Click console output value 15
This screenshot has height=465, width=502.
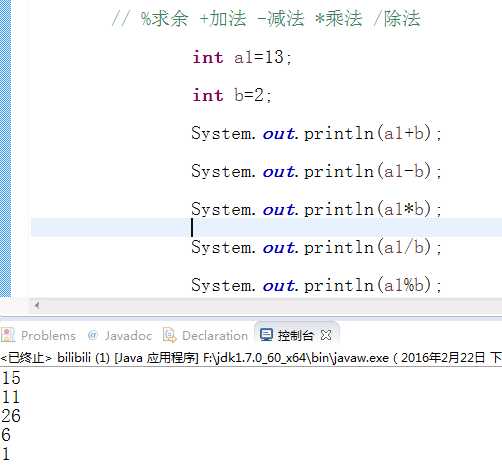(11, 378)
